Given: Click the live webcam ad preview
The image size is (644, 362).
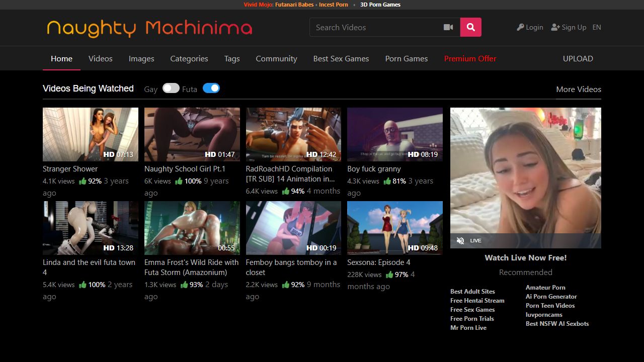Looking at the screenshot, I should click(x=526, y=178).
